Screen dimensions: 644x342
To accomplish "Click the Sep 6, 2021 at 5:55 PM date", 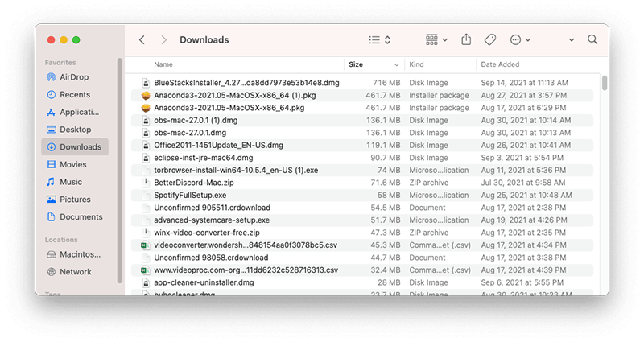I will (x=522, y=282).
